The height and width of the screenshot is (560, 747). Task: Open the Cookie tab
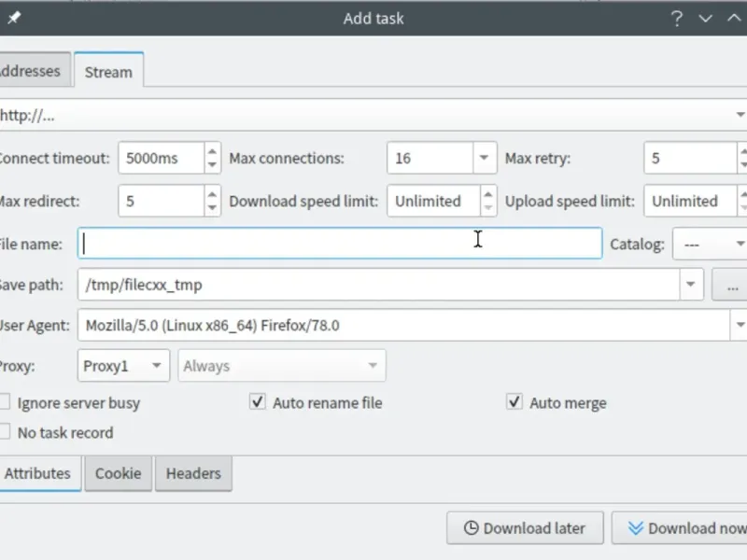[119, 473]
